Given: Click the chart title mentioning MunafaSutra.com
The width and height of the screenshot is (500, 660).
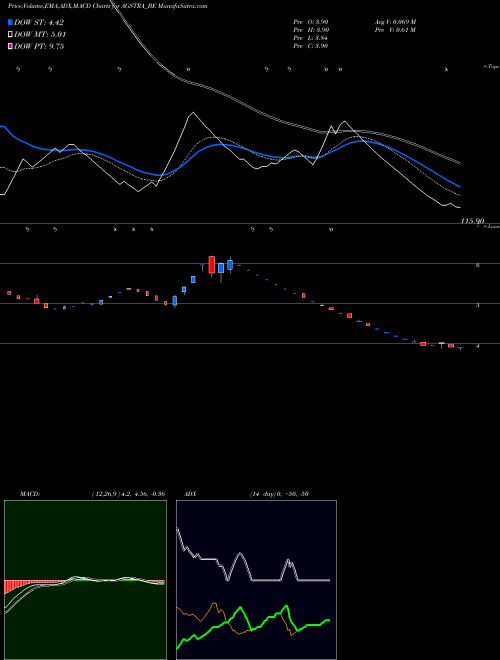Looking at the screenshot, I should [107, 7].
